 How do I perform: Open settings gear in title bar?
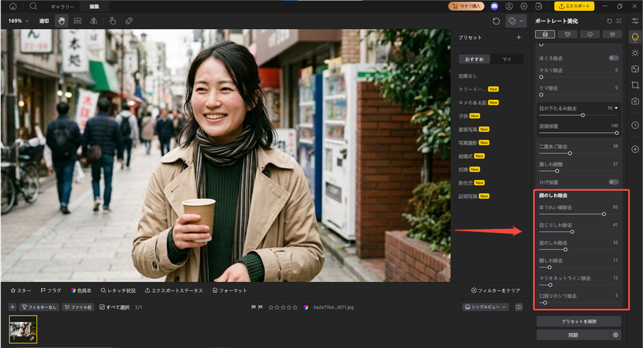[524, 6]
